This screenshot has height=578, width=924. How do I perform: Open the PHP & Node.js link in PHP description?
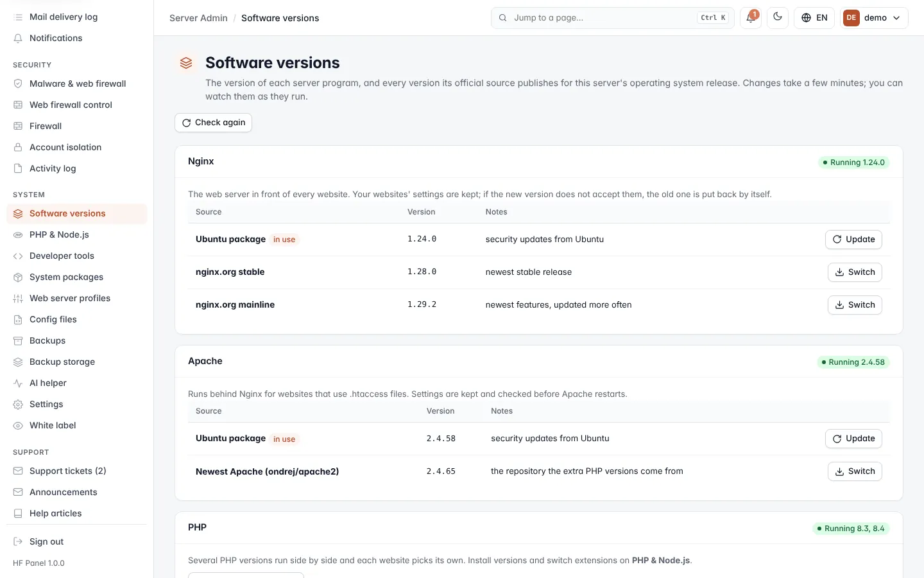coord(661,561)
